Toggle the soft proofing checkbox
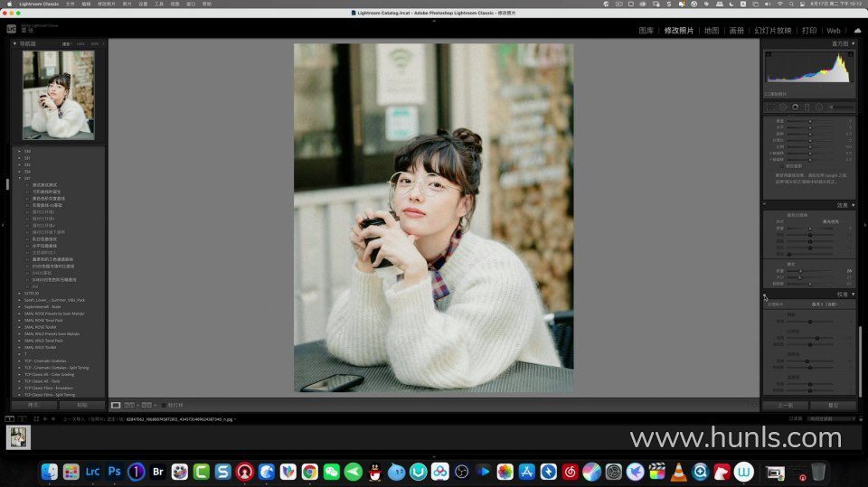 pyautogui.click(x=164, y=406)
